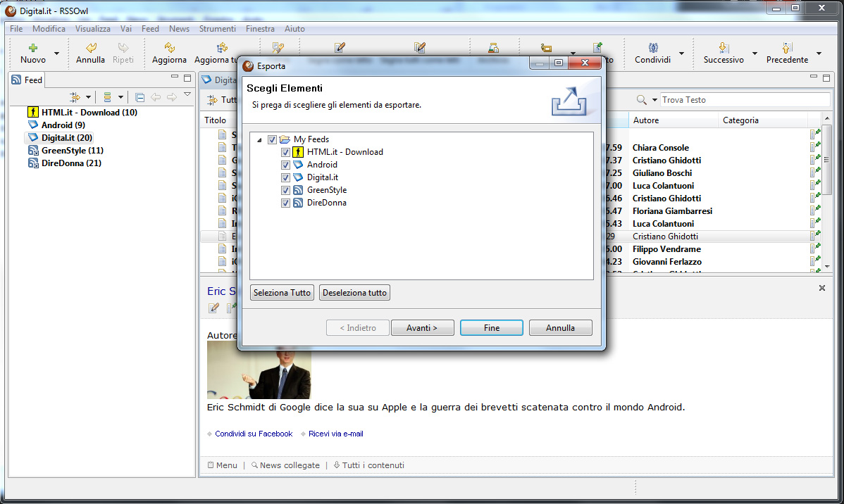Click the Avanti > button

tap(422, 327)
